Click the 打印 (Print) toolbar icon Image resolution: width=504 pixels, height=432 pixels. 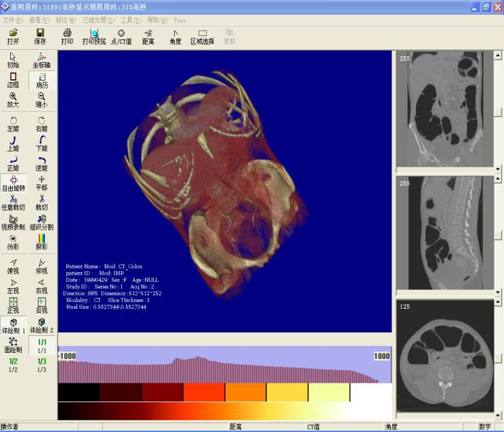[67, 37]
